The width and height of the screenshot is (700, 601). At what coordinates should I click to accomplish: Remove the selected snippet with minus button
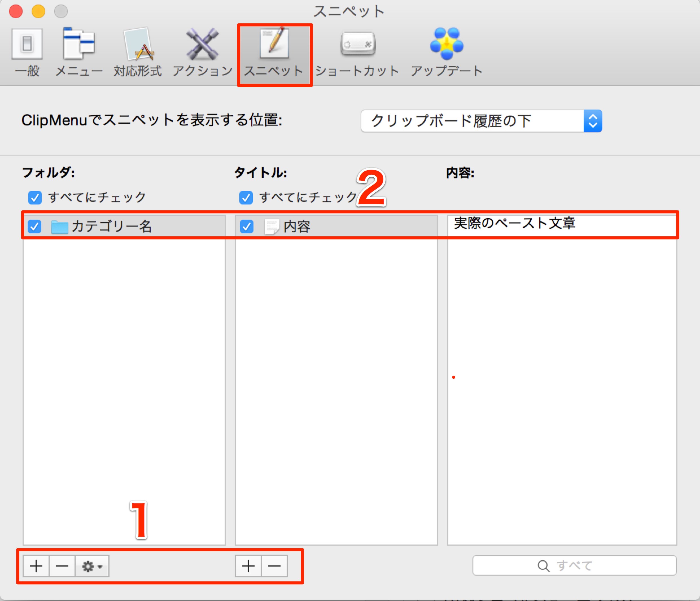click(x=274, y=566)
